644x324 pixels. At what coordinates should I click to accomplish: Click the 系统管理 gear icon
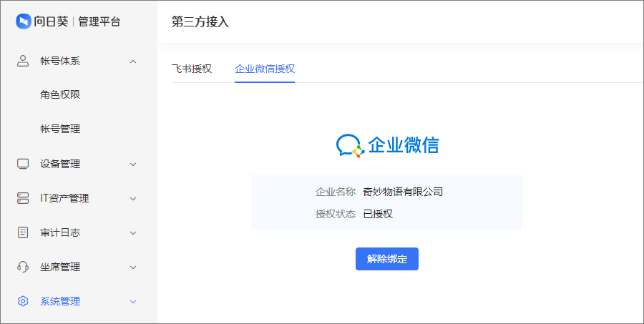pyautogui.click(x=23, y=301)
